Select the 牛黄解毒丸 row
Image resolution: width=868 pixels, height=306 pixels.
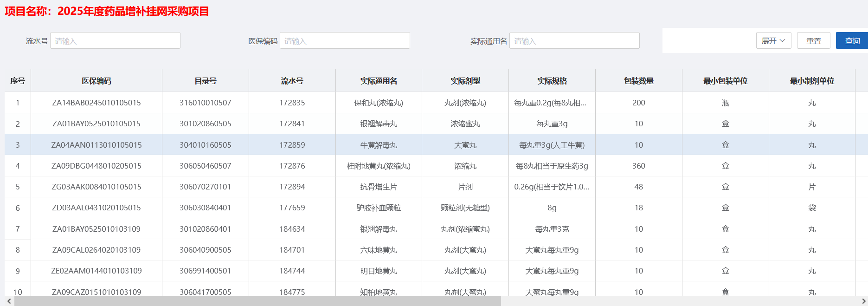[x=379, y=145]
